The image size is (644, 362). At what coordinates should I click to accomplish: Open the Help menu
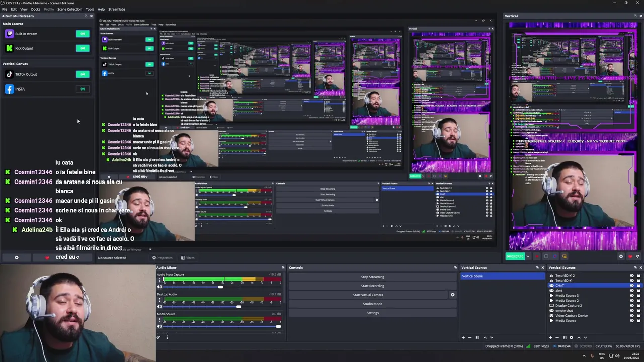(101, 9)
